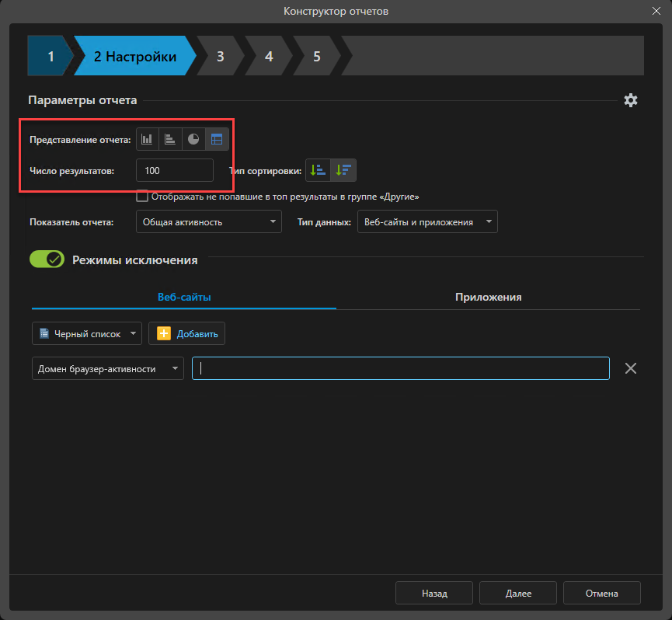This screenshot has height=620, width=672.
Task: Switch to the Приложения tab
Action: point(488,297)
